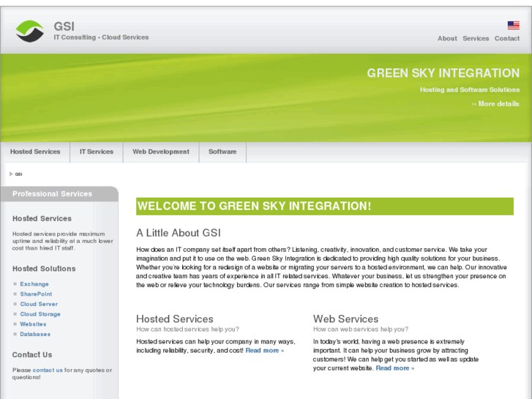Click the GSI green swirl logo
The image size is (532, 399).
[30, 31]
